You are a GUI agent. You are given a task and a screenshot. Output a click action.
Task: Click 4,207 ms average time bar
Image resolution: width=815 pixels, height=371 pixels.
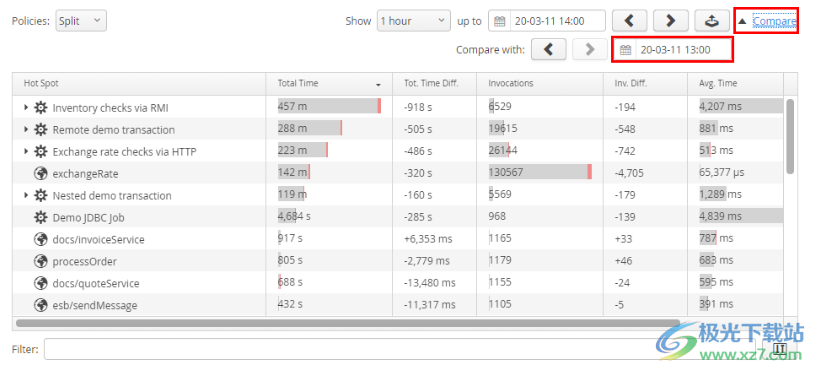click(x=741, y=106)
